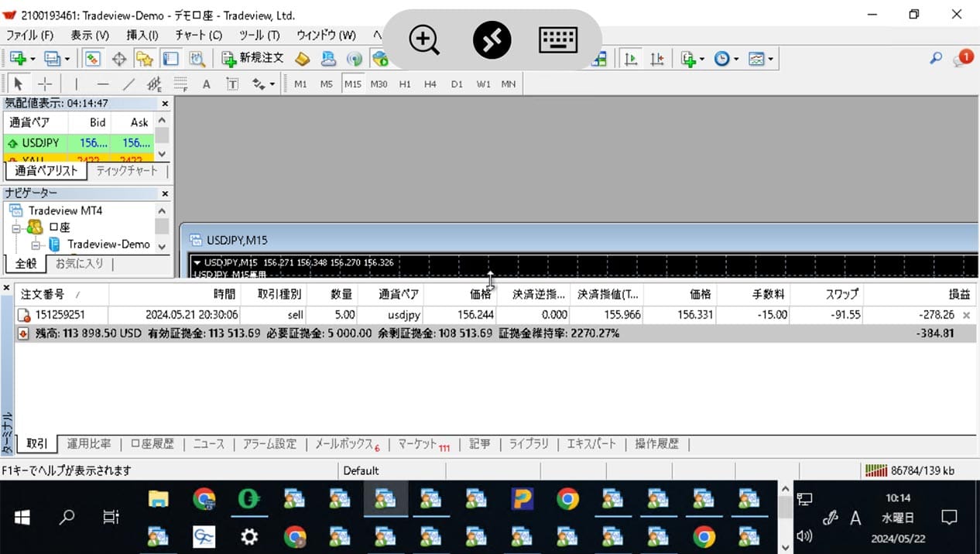This screenshot has height=554, width=980.
Task: Close the Market Watch panel
Action: [164, 103]
